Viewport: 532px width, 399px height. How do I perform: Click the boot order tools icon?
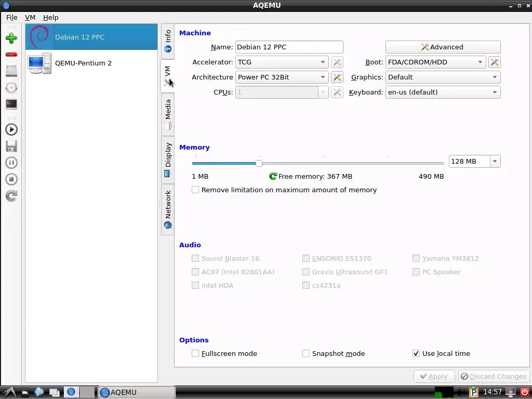pos(495,62)
